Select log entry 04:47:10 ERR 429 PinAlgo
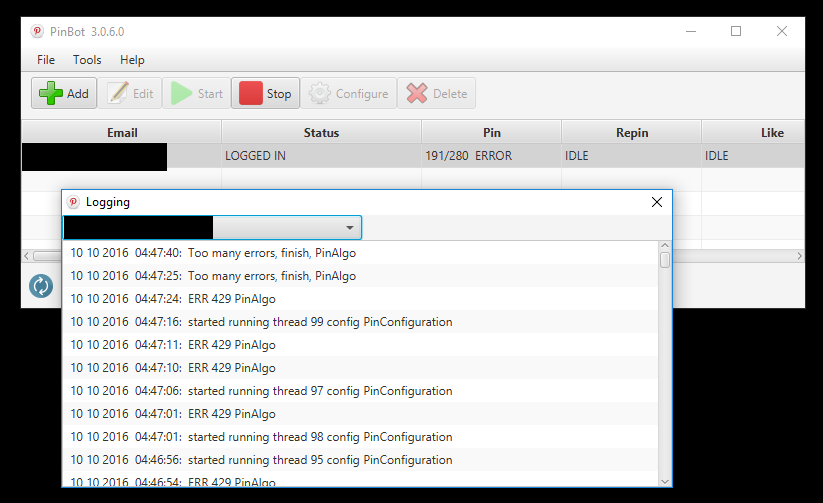823x503 pixels. 360,368
